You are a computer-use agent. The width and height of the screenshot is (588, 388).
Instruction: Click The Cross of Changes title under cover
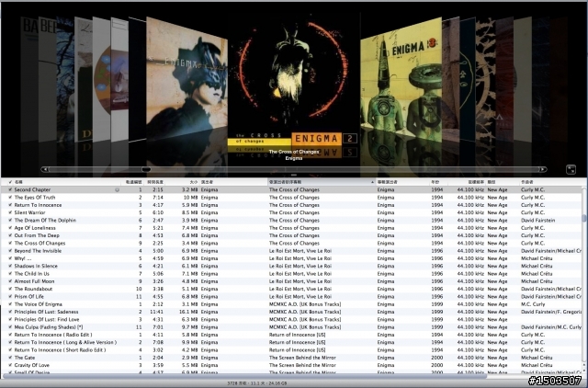[x=294, y=152]
